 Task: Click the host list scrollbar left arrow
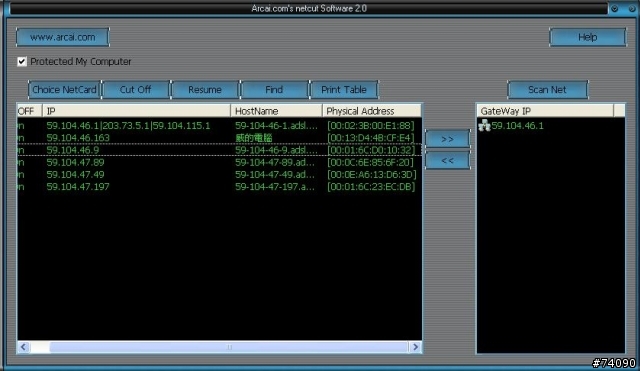(x=23, y=347)
